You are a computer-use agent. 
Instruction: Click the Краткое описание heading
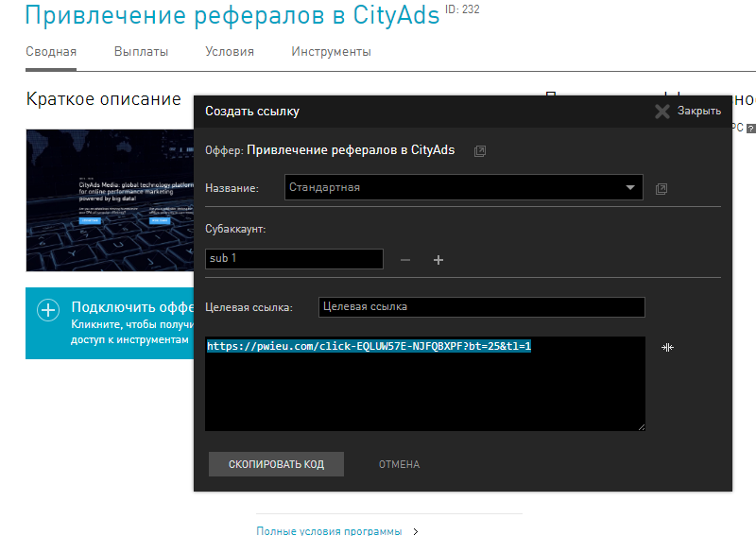click(x=104, y=99)
